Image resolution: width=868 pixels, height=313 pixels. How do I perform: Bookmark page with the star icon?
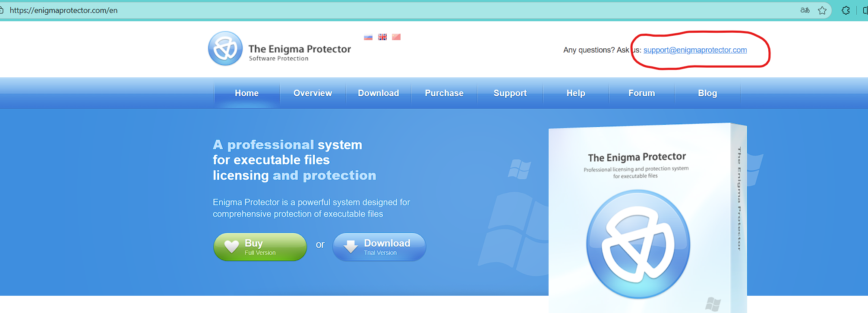click(x=822, y=10)
